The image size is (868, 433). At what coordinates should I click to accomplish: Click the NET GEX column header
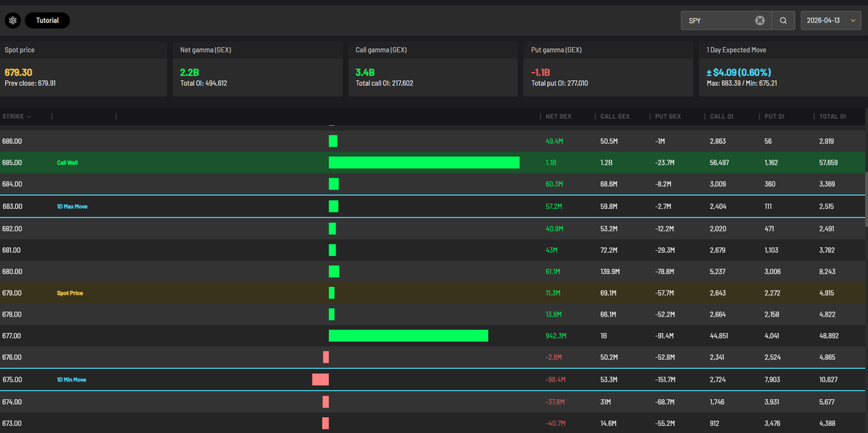click(x=558, y=116)
